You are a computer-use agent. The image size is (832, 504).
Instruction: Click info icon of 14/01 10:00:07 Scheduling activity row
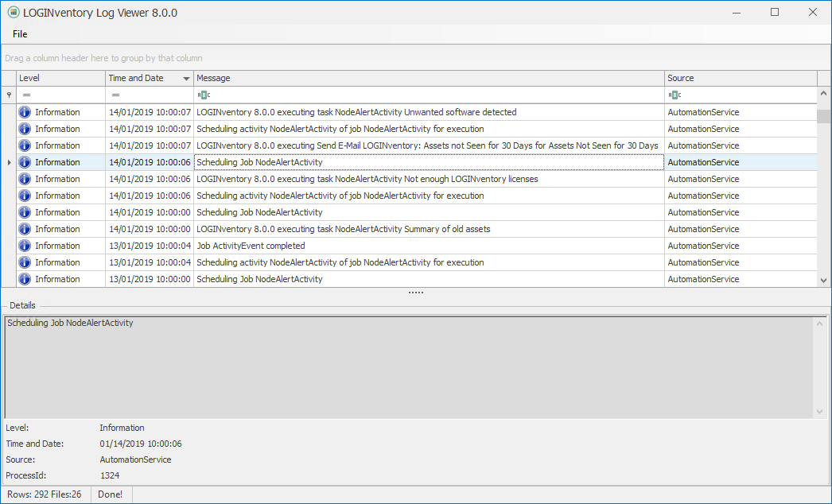[25, 129]
